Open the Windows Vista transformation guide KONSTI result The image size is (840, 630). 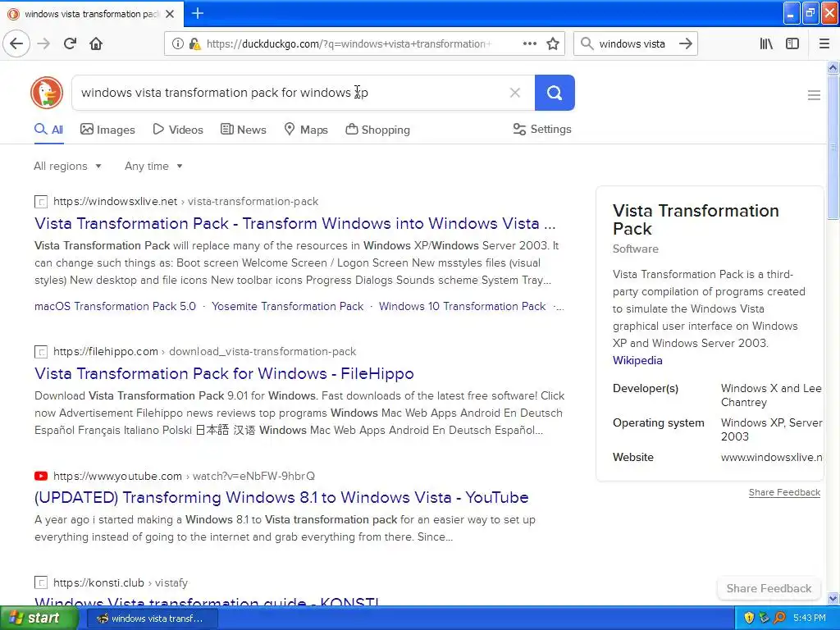(207, 603)
